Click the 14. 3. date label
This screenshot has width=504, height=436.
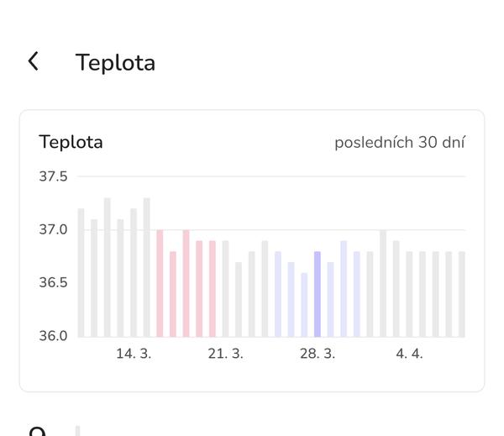134,354
